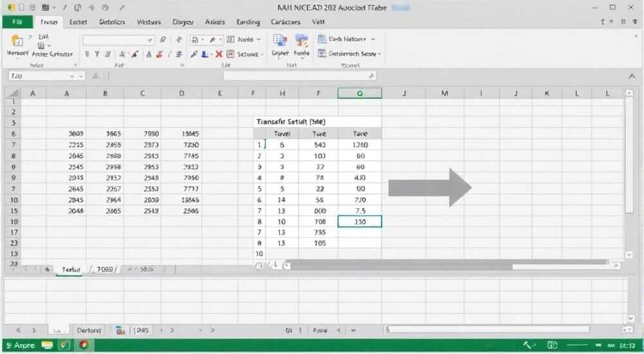This screenshot has height=354, width=644.
Task: Switch to the Wetters ribbon tab
Action: tap(148, 22)
